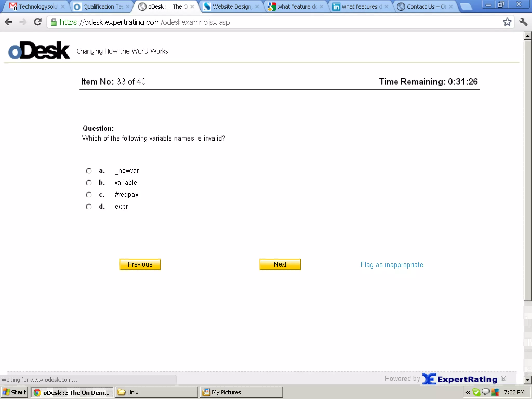Bookmark the page with the star icon
This screenshot has width=532, height=399.
click(x=507, y=22)
